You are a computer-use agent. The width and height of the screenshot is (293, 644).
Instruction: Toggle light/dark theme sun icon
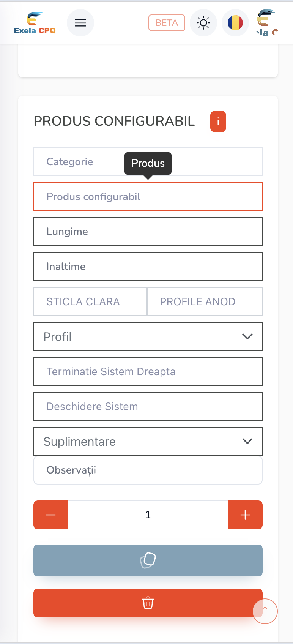point(203,23)
